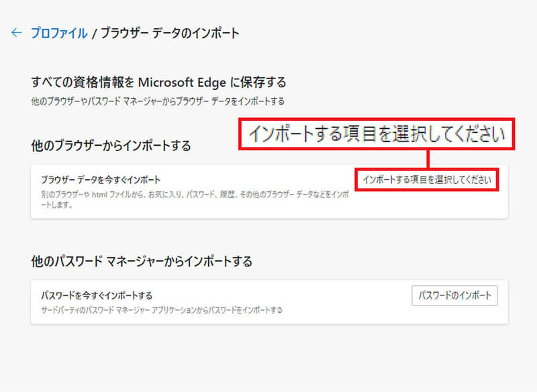Click description starting 別のブラウザーや html ファイルから

point(195,199)
